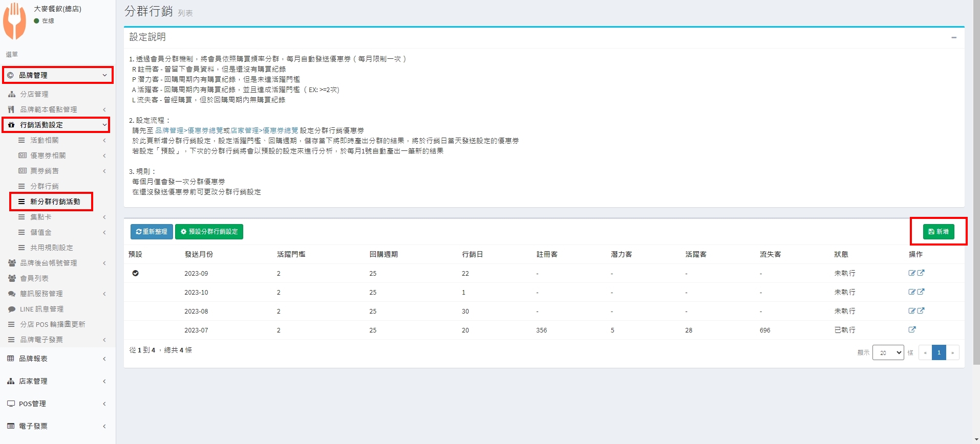Expand the 品牌報表 sidebar section
The width and height of the screenshot is (980, 444).
tap(57, 359)
